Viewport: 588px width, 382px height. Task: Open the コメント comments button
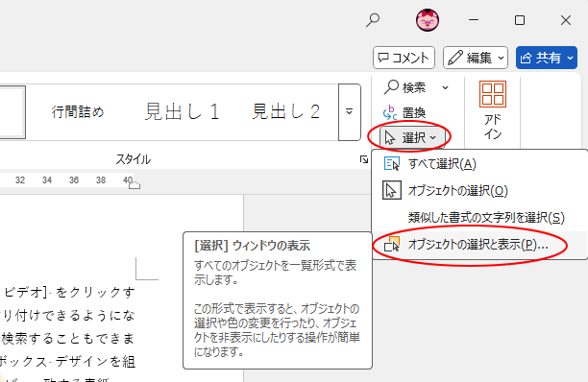pyautogui.click(x=404, y=58)
